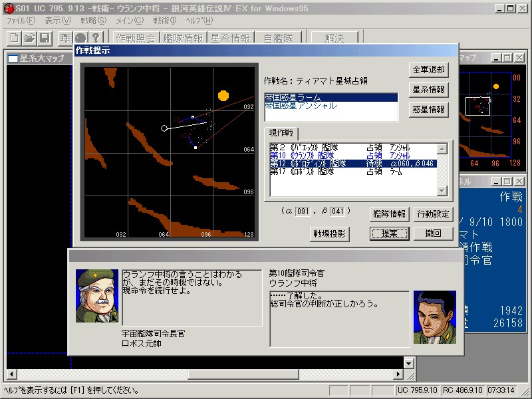Viewport: 532px width, 399px height.
Task: Click the toolbar 艦隊情報 button
Action: tap(183, 38)
